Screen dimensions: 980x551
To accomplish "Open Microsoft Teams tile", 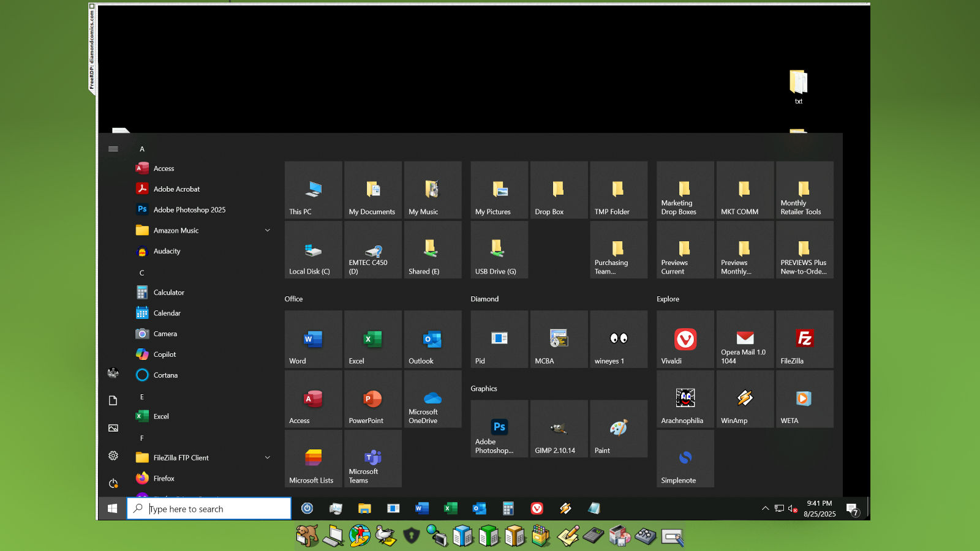I will (x=372, y=459).
